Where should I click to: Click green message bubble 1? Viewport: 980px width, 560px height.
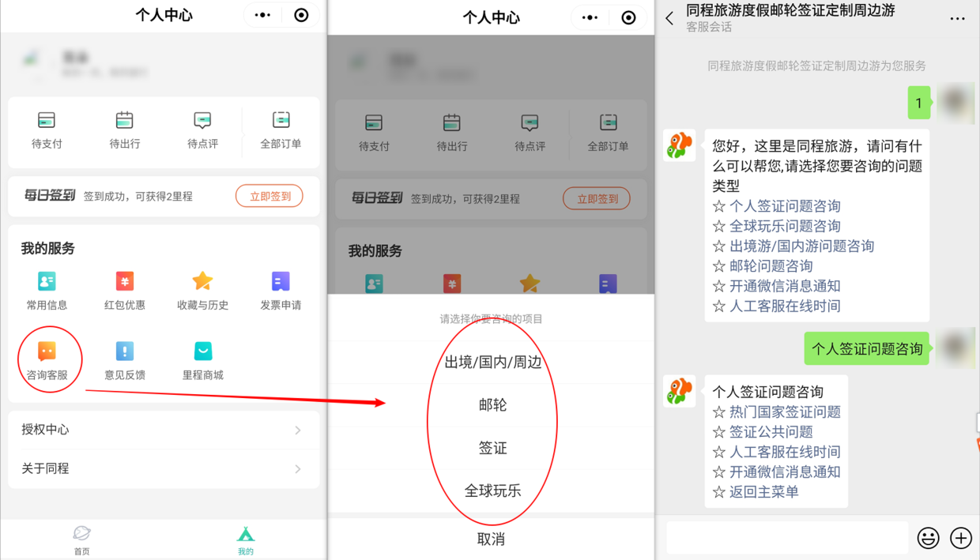coord(919,103)
